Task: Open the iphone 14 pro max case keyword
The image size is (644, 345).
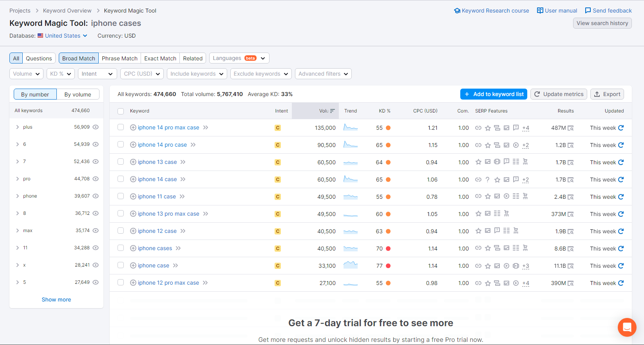Action: coord(168,127)
